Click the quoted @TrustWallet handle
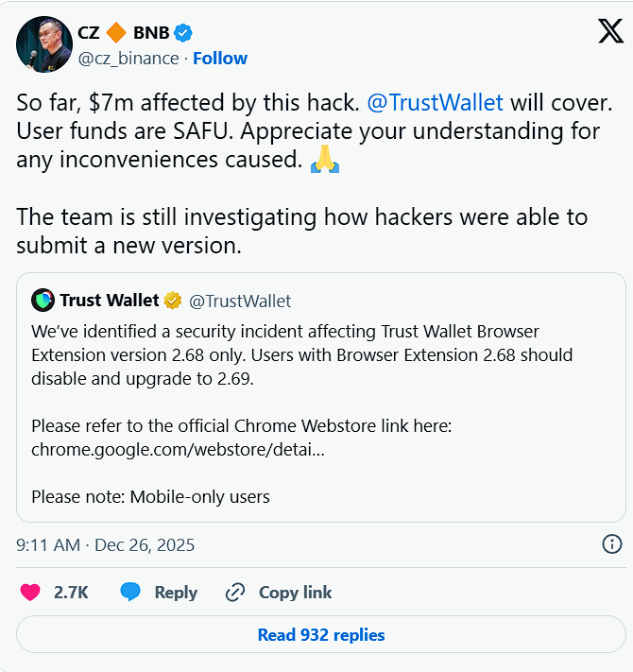The height and width of the screenshot is (672, 633). coord(240,302)
